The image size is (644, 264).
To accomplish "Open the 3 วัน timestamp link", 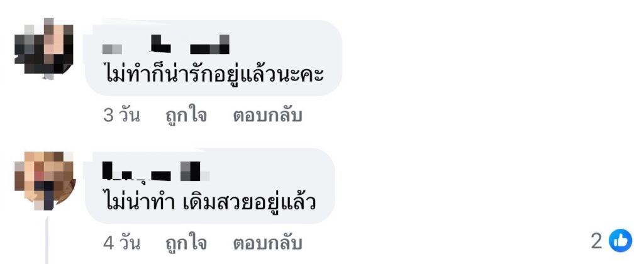I will click(121, 116).
